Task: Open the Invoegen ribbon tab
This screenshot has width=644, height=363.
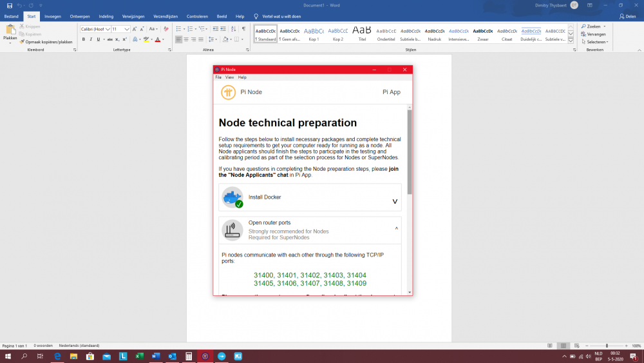Action: (x=53, y=16)
